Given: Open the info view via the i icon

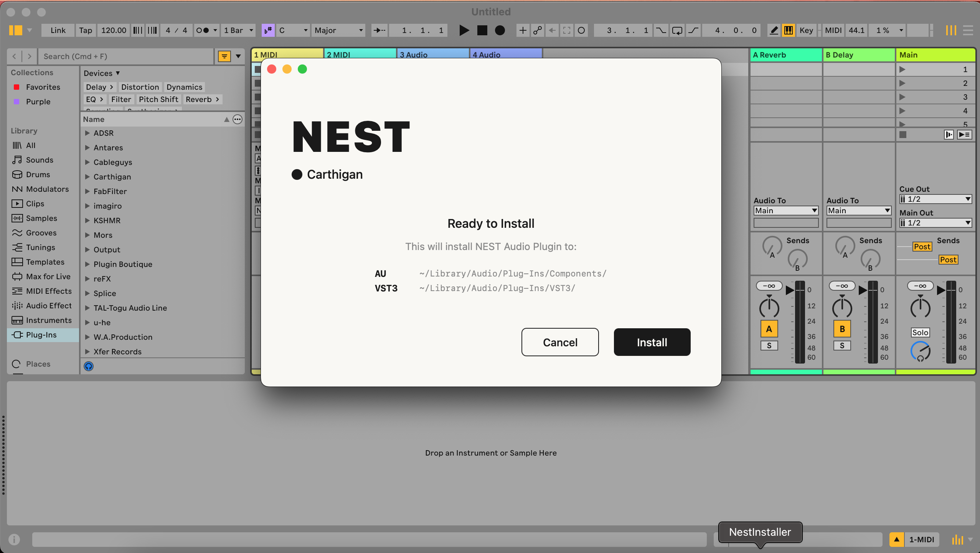Looking at the screenshot, I should [x=14, y=540].
